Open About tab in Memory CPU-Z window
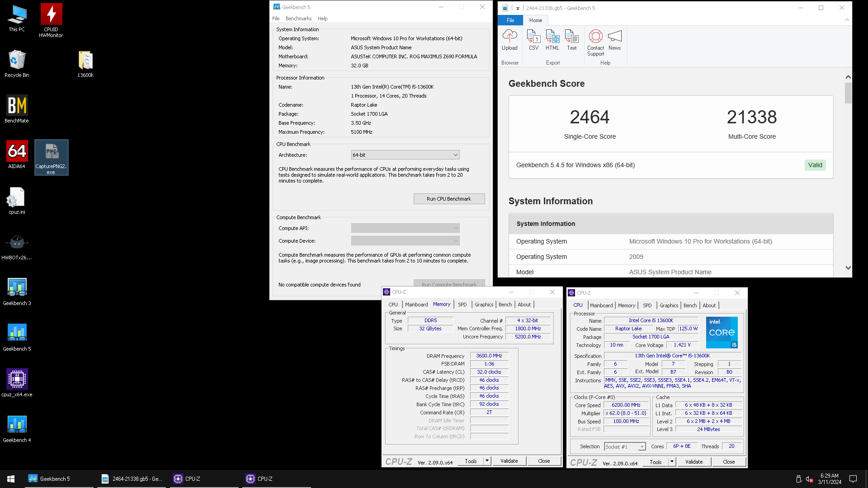The image size is (868, 488). click(x=524, y=305)
